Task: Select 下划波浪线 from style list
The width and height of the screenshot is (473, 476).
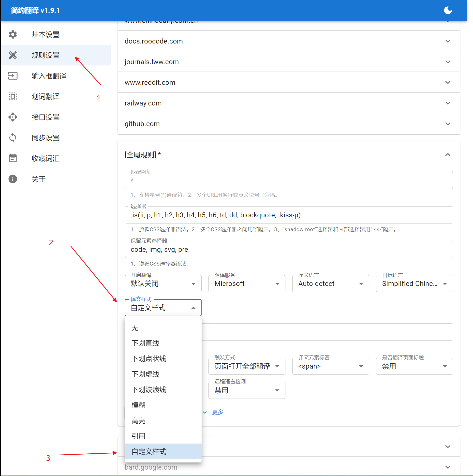Action: (149, 389)
